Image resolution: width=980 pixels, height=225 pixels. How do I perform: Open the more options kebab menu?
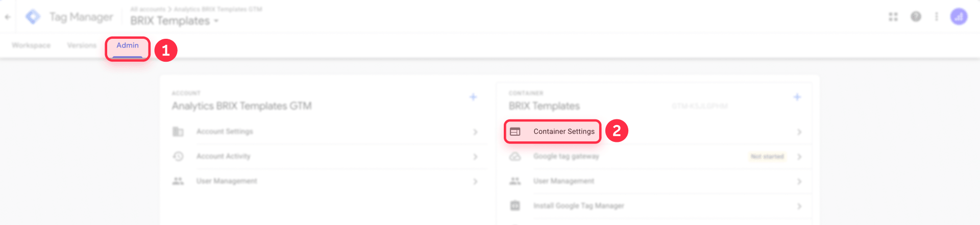[x=937, y=17]
